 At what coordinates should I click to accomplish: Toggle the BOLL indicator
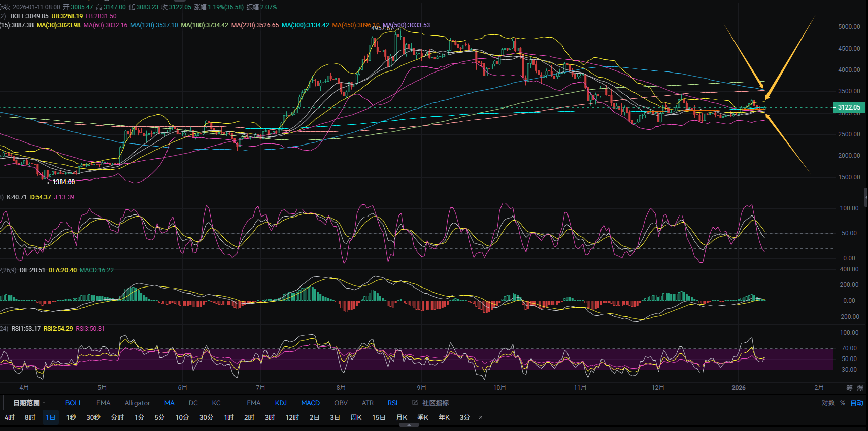pos(74,403)
